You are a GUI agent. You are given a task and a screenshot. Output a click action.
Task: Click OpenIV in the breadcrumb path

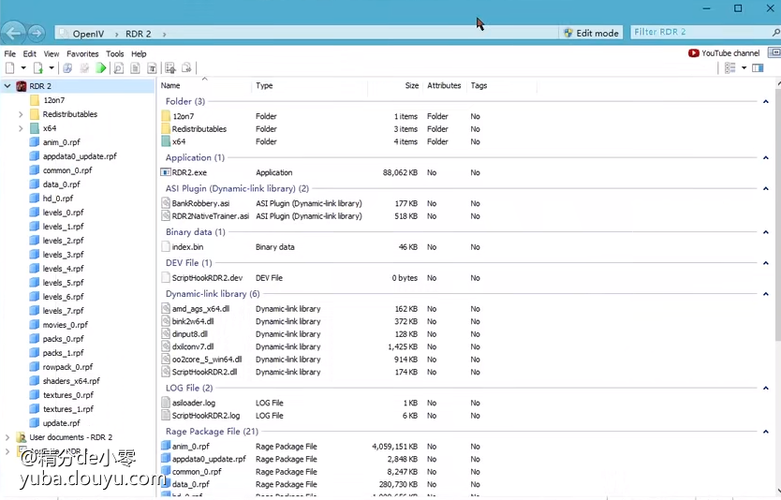click(88, 34)
